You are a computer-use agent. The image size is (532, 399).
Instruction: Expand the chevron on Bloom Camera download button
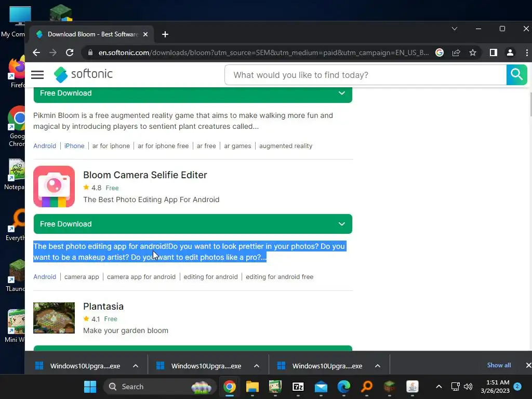[x=342, y=224]
